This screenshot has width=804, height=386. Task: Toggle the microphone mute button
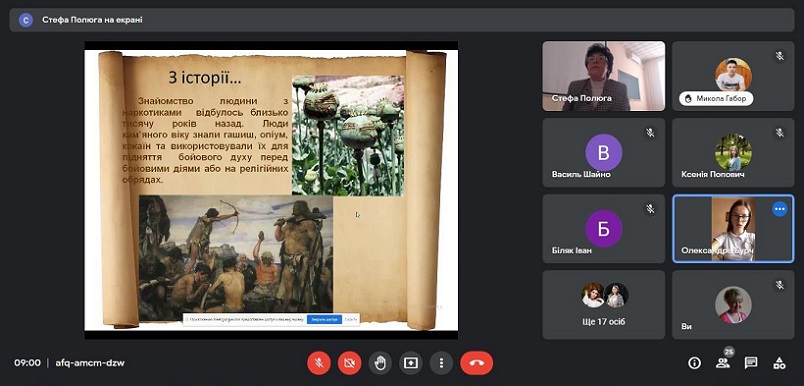[x=318, y=363]
